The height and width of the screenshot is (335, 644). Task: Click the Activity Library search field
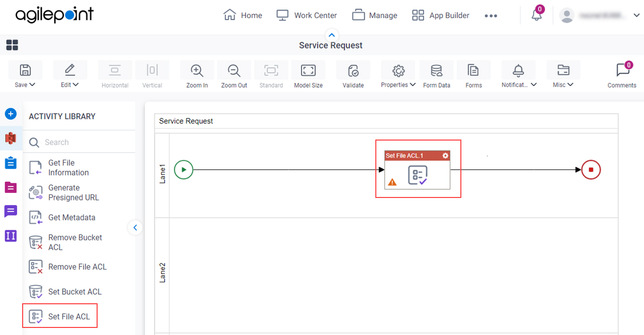pyautogui.click(x=80, y=143)
